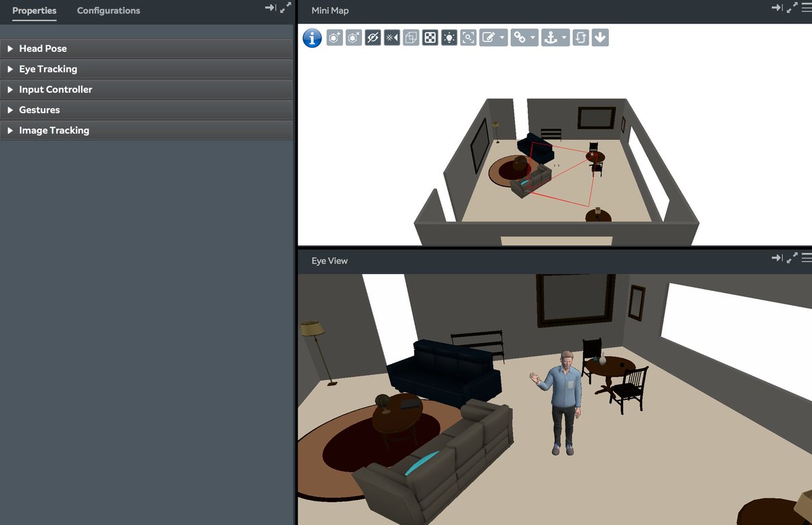Click the chain link icon
Screen dimensions: 812x525
tap(519, 38)
